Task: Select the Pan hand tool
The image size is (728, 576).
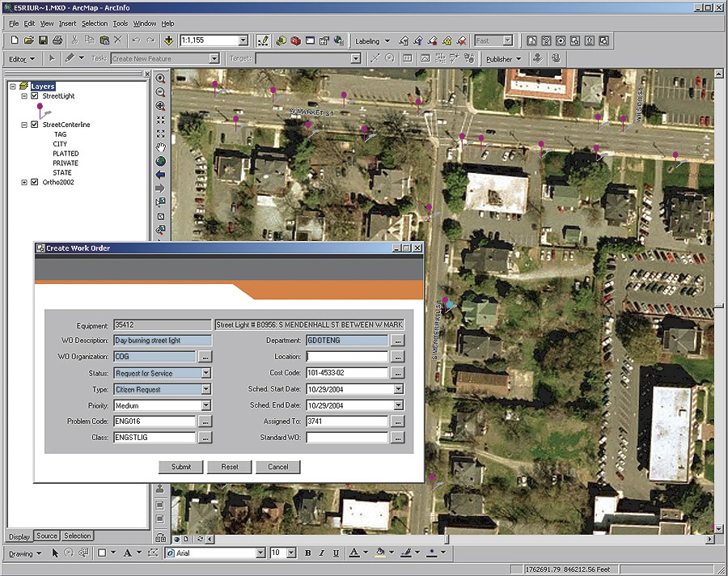Action: (x=160, y=147)
